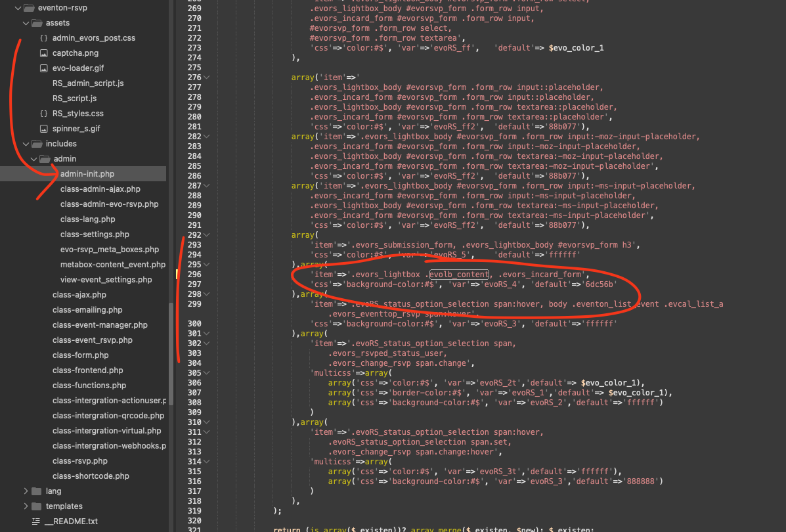
Task: Click the folder icon for the assets directory
Action: coord(37,23)
